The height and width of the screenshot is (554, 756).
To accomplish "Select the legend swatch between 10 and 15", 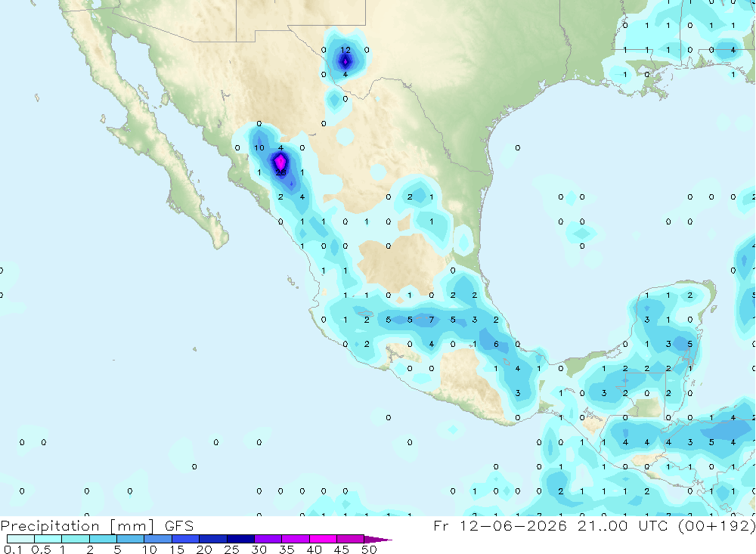I will (158, 539).
